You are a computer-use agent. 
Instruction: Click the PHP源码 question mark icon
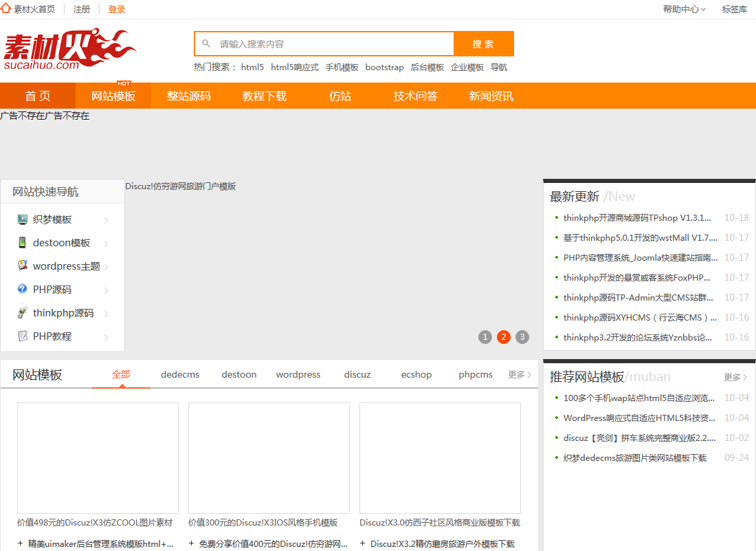tap(23, 290)
